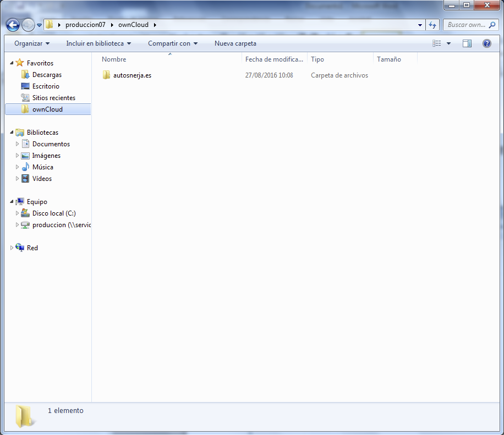The width and height of the screenshot is (504, 435).
Task: Expand the Red network node
Action: coord(12,248)
